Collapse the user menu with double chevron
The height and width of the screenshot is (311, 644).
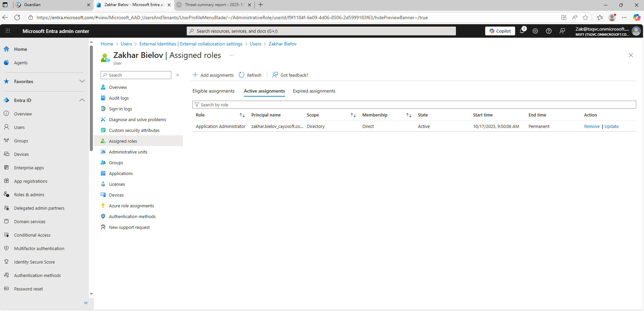tap(178, 75)
